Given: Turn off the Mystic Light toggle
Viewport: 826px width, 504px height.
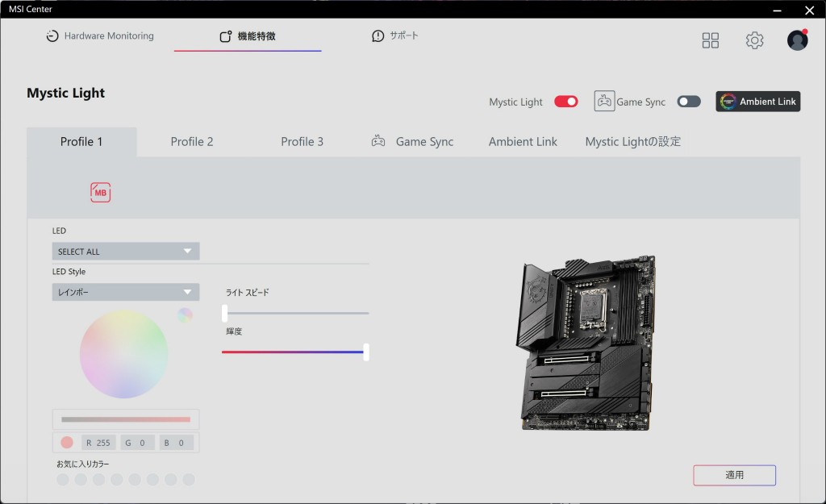Looking at the screenshot, I should point(565,102).
